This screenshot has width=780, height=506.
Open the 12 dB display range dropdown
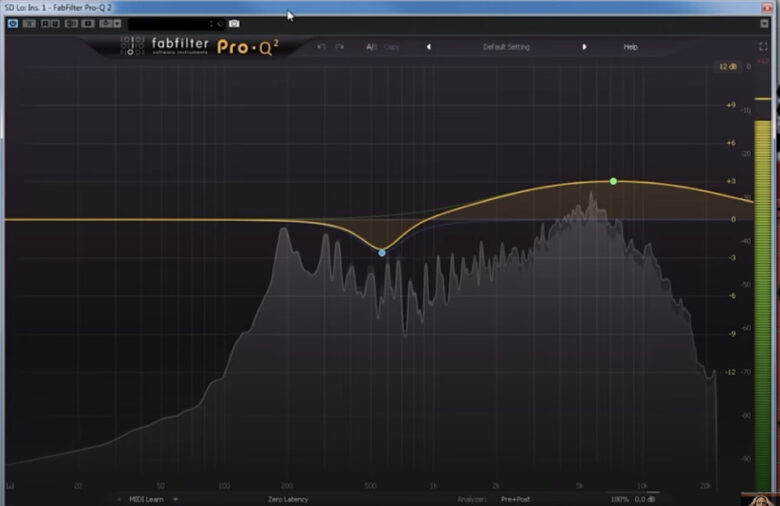(x=728, y=67)
